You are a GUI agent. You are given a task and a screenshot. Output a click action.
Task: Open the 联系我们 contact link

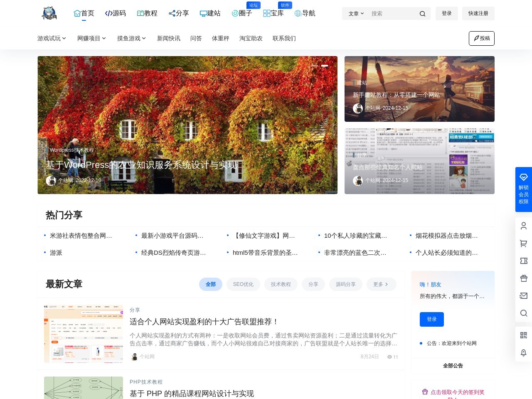[284, 38]
